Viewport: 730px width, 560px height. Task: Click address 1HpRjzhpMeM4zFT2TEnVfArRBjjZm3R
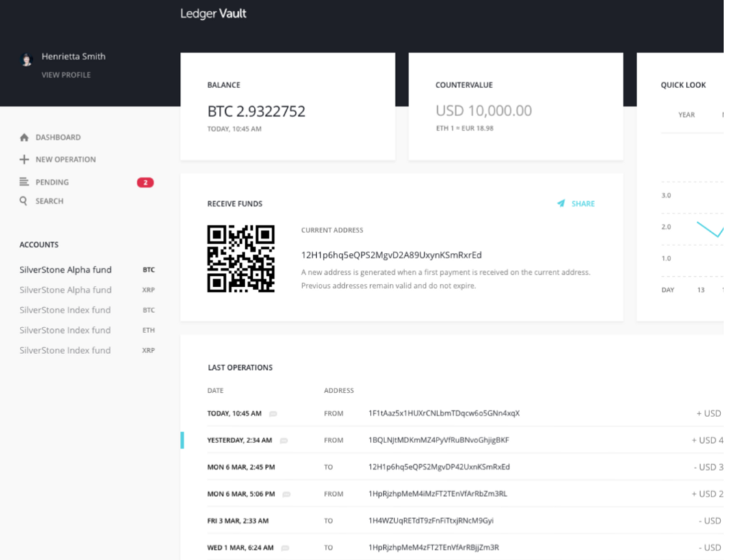click(x=434, y=548)
